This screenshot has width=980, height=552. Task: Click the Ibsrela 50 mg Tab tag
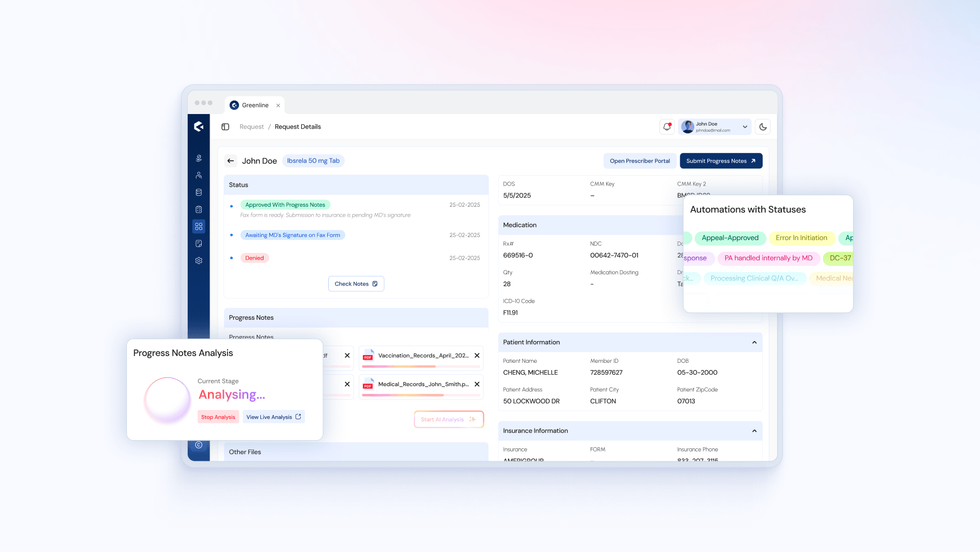click(x=313, y=161)
